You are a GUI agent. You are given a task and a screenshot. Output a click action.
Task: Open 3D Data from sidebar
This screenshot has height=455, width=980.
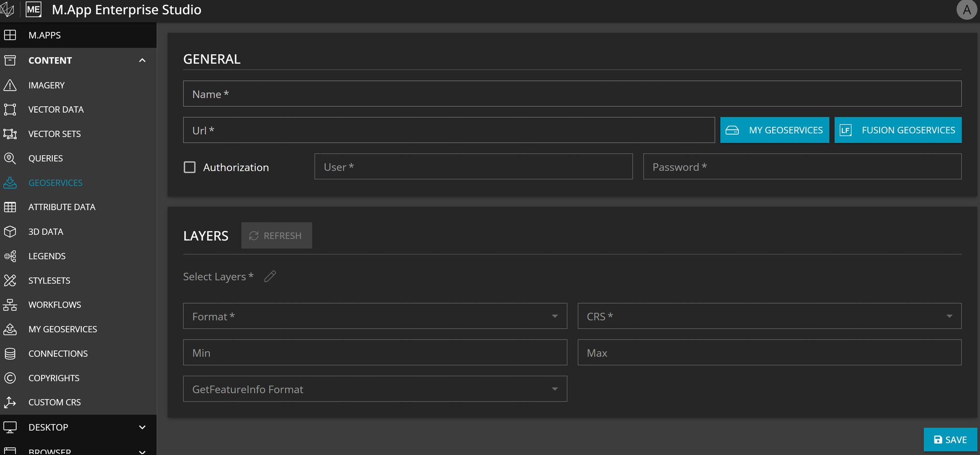[78, 231]
